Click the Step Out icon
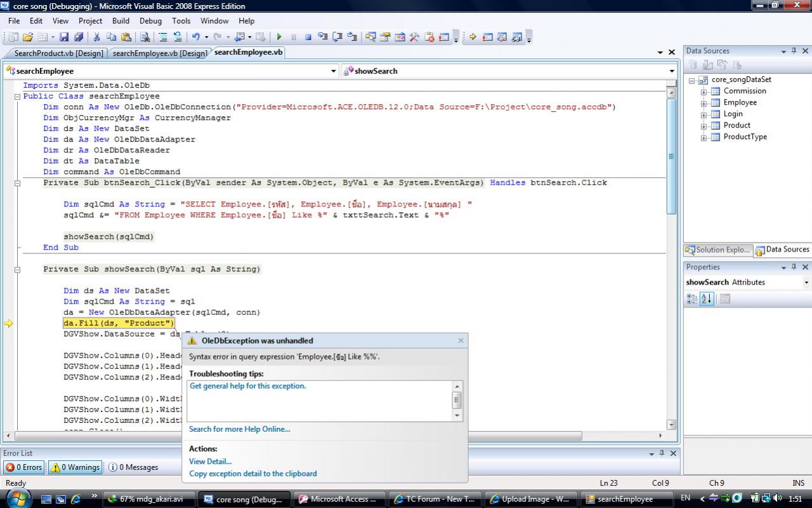 351,37
